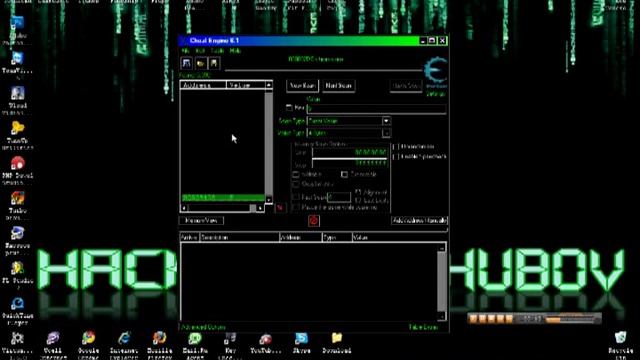
Task: Open the Tools menu in Cheat Engine
Action: (x=217, y=51)
